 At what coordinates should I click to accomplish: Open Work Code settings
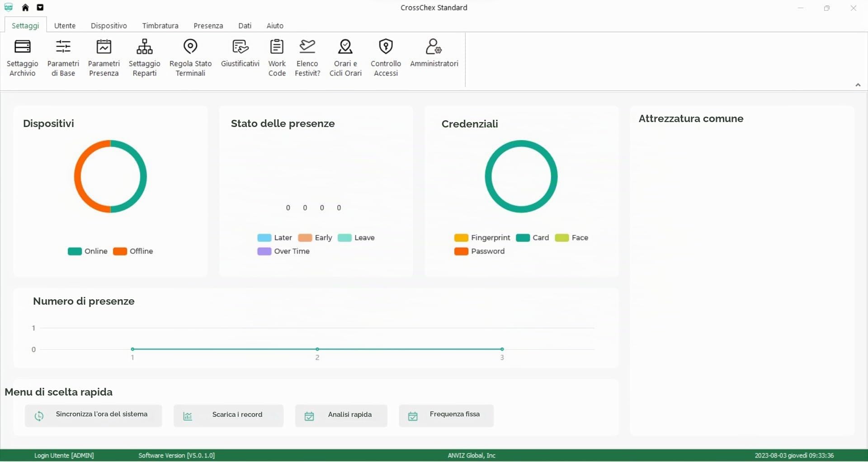277,58
